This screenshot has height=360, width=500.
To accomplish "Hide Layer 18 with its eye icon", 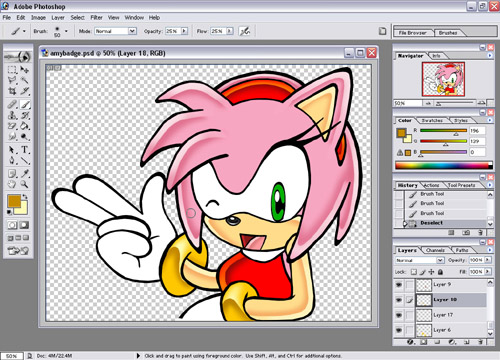I will tap(399, 300).
